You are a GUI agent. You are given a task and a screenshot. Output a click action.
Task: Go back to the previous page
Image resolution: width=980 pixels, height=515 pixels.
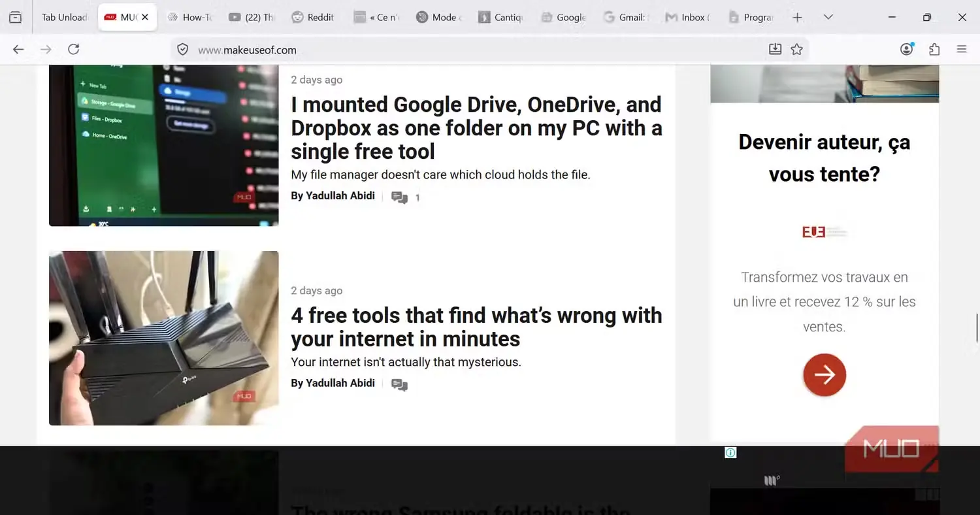pos(18,50)
